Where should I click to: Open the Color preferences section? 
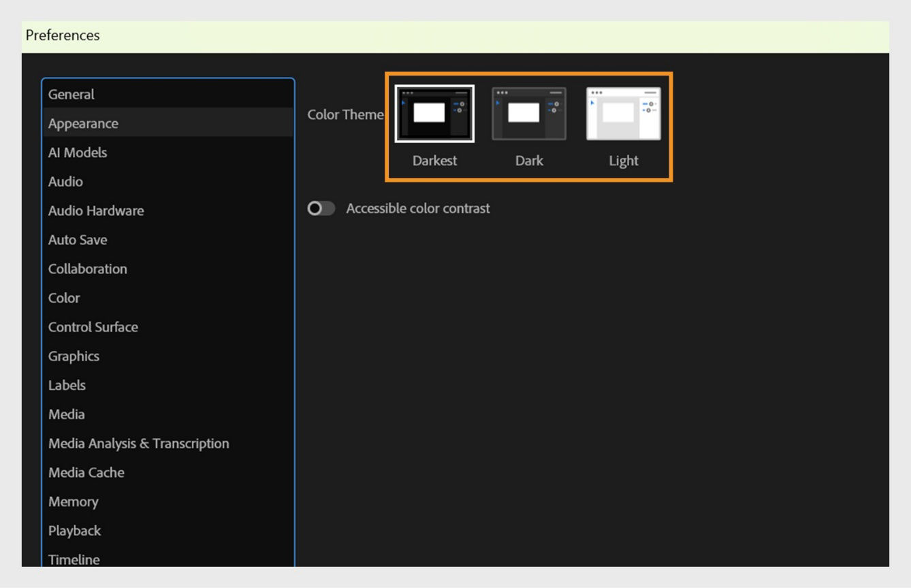pos(63,298)
